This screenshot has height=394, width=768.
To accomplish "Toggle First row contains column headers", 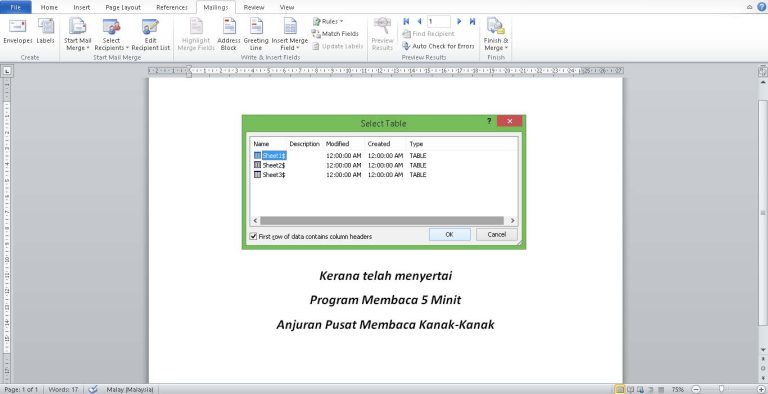I will [253, 236].
